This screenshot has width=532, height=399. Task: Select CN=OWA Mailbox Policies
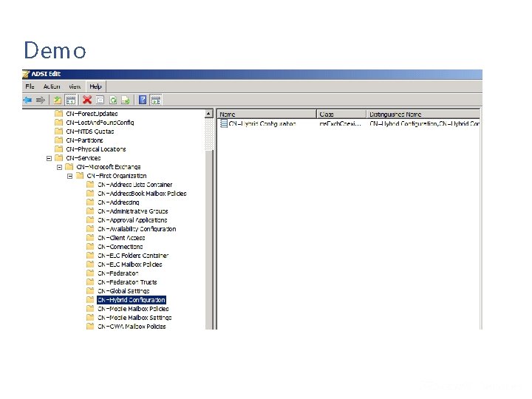132,326
